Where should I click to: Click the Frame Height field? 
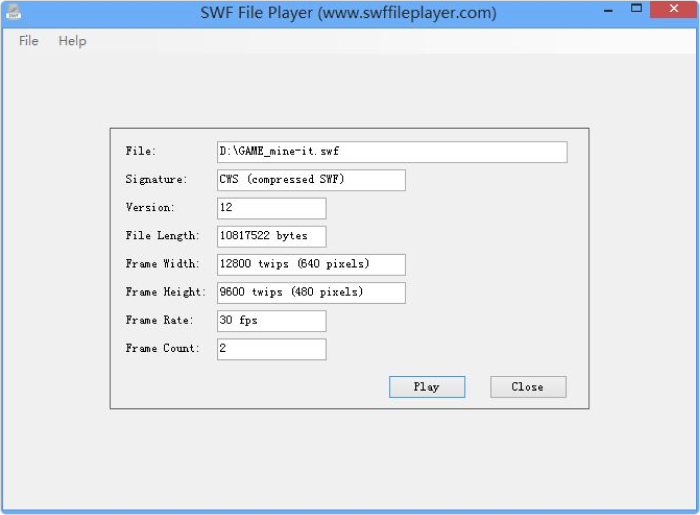(x=311, y=292)
